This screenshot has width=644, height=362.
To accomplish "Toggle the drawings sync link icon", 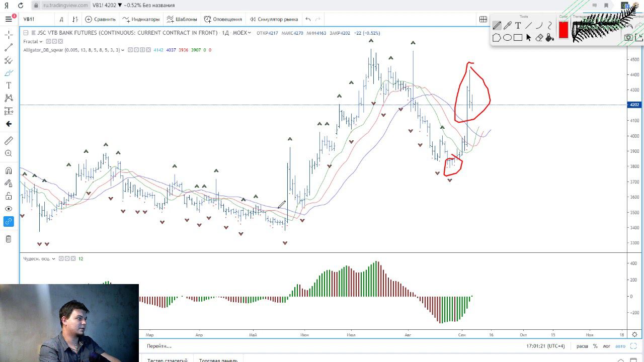I will click(x=9, y=221).
